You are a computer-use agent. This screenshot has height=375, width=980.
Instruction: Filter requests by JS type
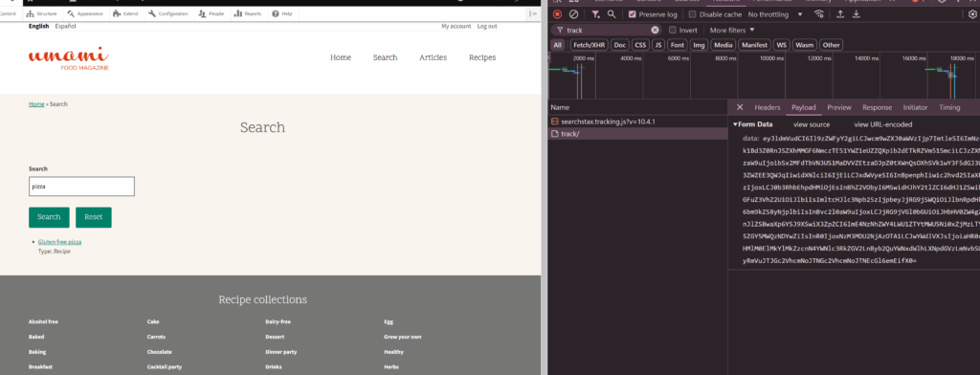(658, 45)
